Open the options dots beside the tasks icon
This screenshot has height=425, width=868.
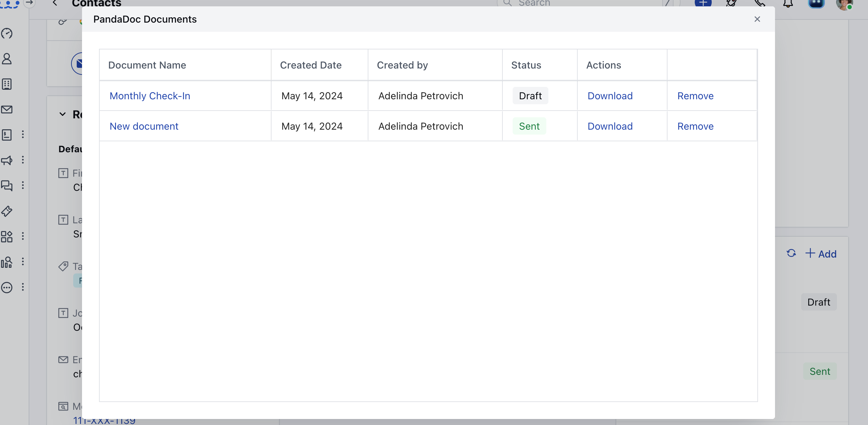[23, 134]
